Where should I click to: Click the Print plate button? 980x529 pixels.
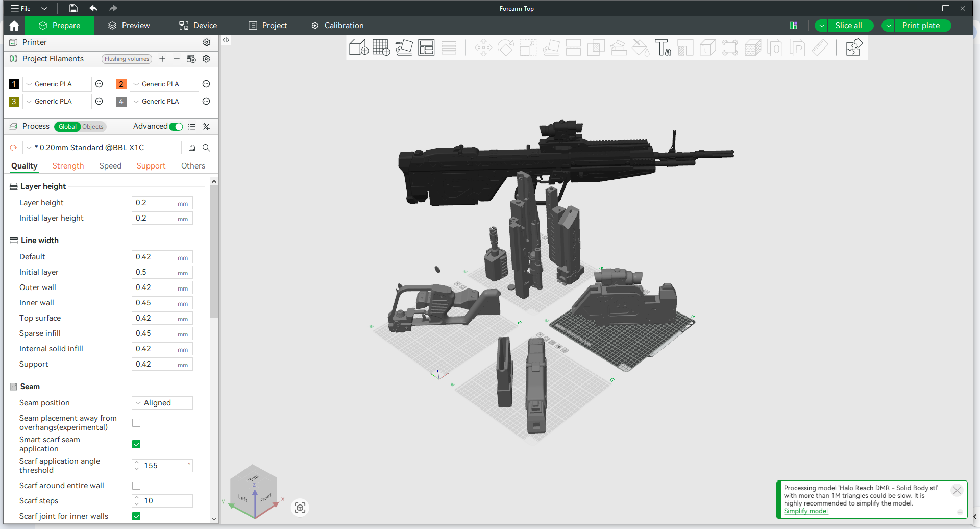[922, 26]
